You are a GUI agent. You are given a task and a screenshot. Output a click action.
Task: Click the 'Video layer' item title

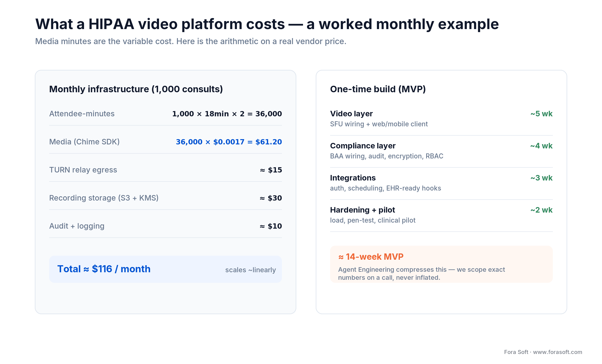[351, 114]
